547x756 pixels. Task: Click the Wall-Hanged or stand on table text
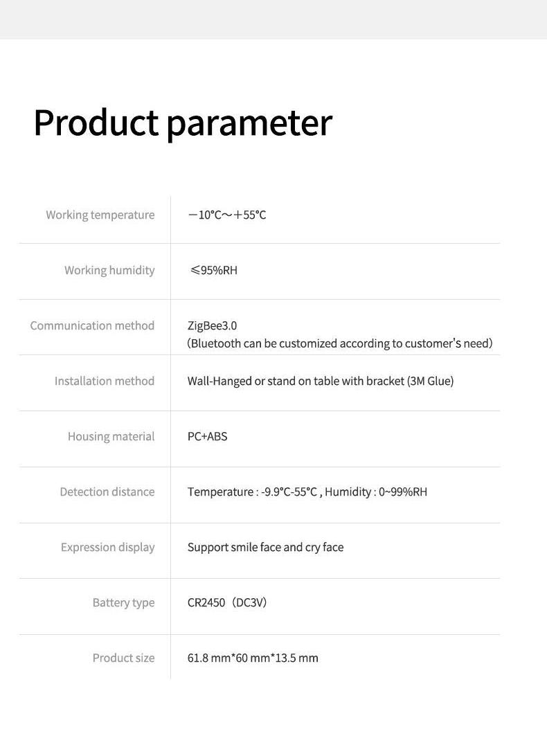tap(320, 381)
